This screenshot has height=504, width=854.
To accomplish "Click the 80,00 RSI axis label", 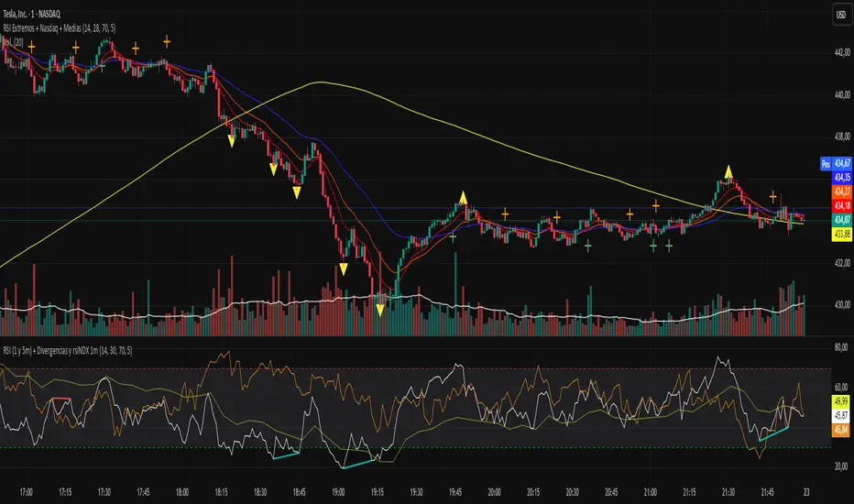I will (x=841, y=347).
